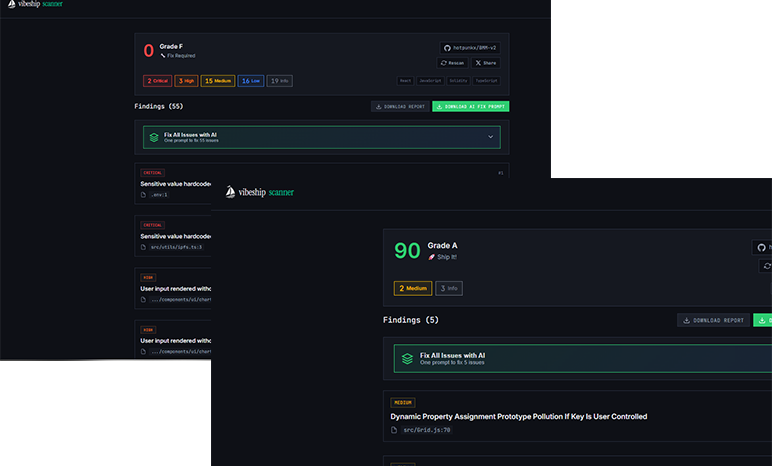Click vibeship scanner title in front window
This screenshot has width=772, height=466.
(x=266, y=192)
